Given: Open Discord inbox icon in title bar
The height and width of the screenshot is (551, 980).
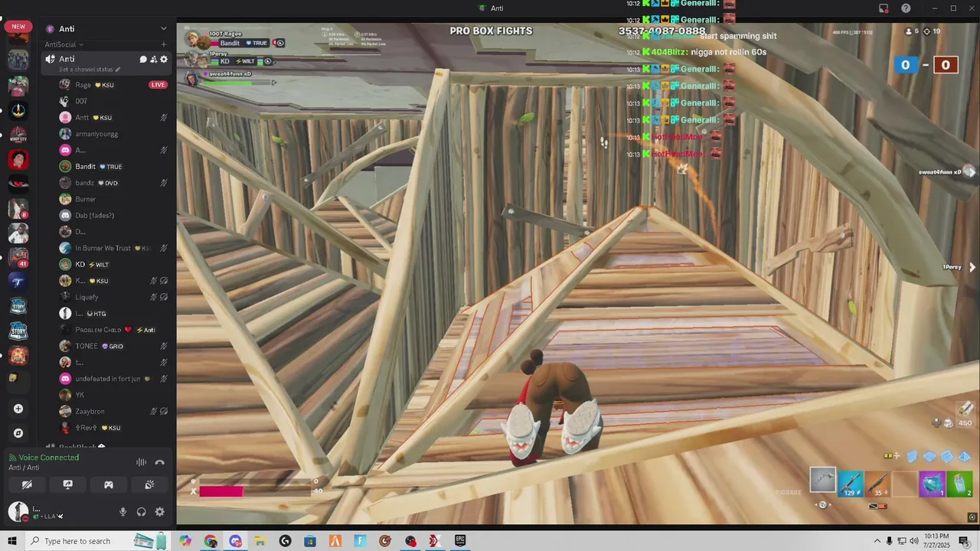Looking at the screenshot, I should 884,8.
